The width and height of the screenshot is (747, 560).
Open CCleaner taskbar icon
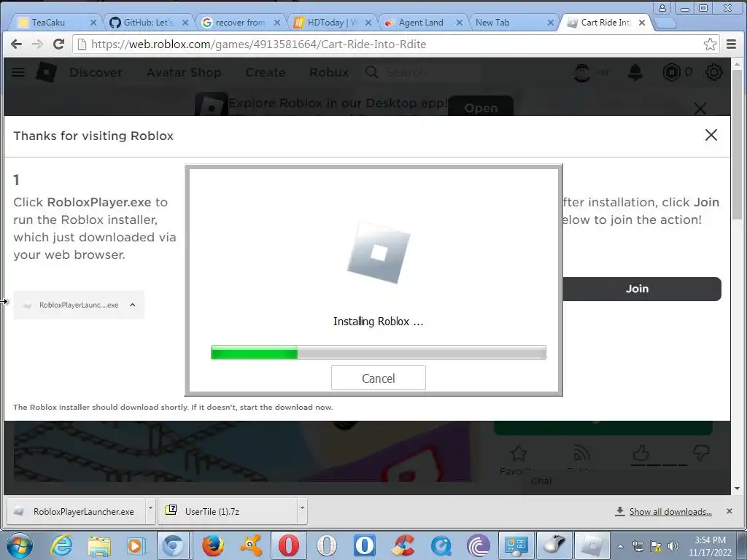pos(403,545)
